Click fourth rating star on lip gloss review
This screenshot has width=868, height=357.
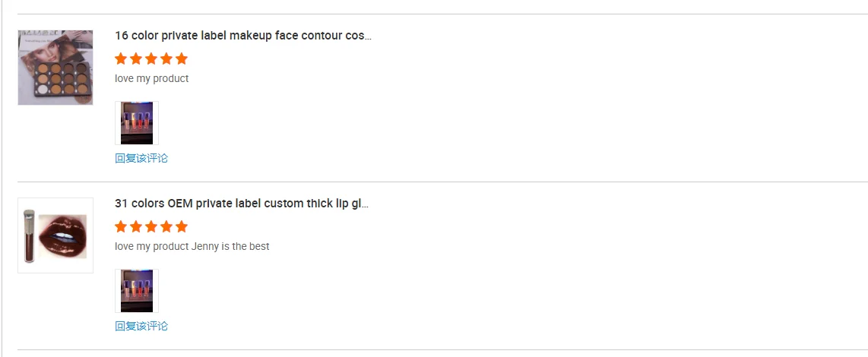point(166,227)
